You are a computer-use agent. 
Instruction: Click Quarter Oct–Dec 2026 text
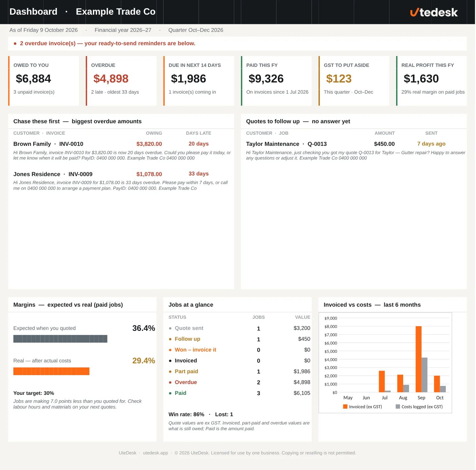[196, 30]
